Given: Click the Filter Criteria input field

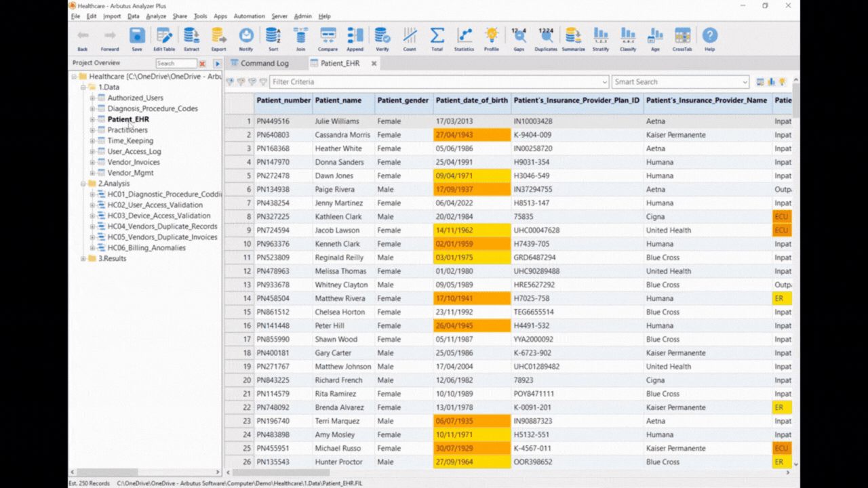Looking at the screenshot, I should 439,82.
